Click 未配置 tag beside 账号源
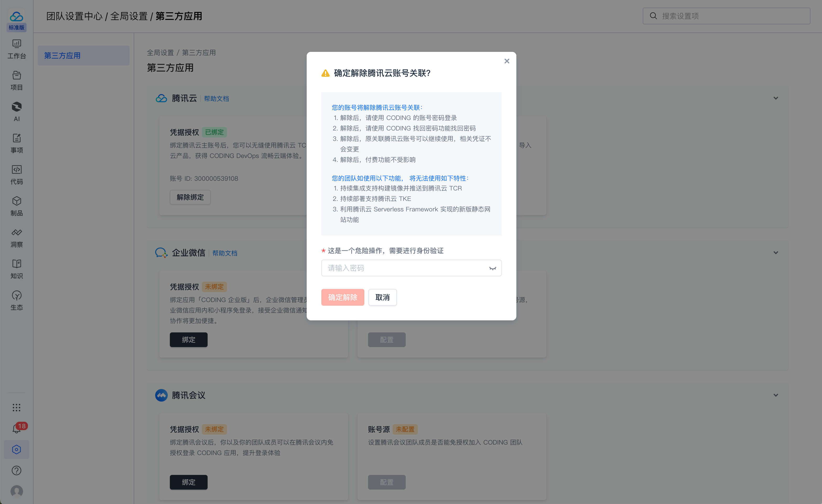The image size is (822, 504). (x=405, y=429)
